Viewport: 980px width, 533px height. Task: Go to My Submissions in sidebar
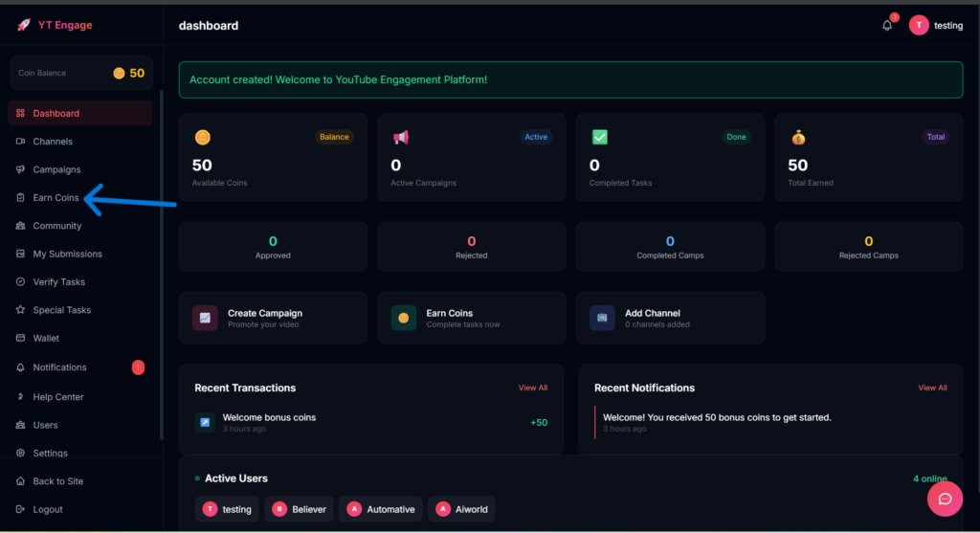[67, 254]
